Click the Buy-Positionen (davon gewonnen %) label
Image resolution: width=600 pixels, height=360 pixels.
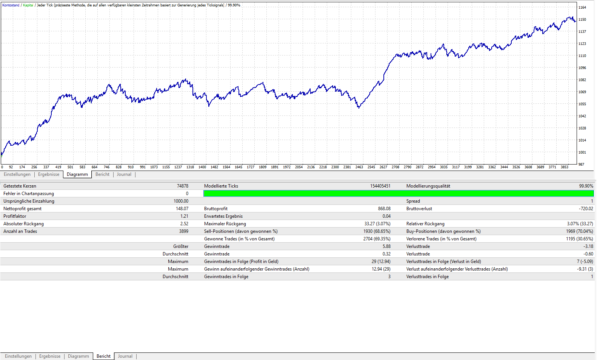point(443,231)
